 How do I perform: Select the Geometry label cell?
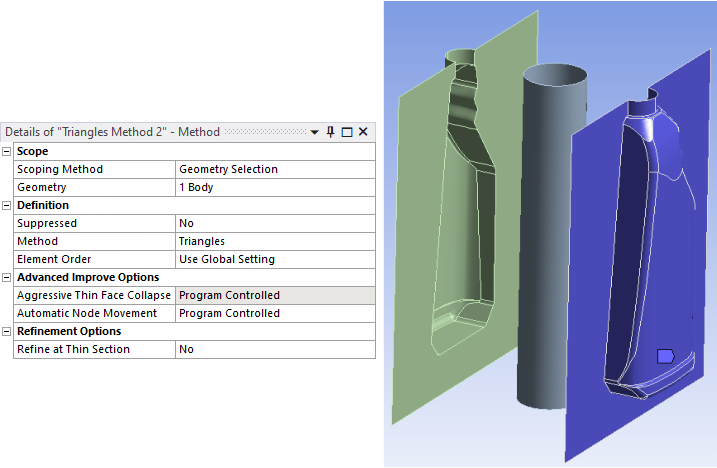point(95,188)
